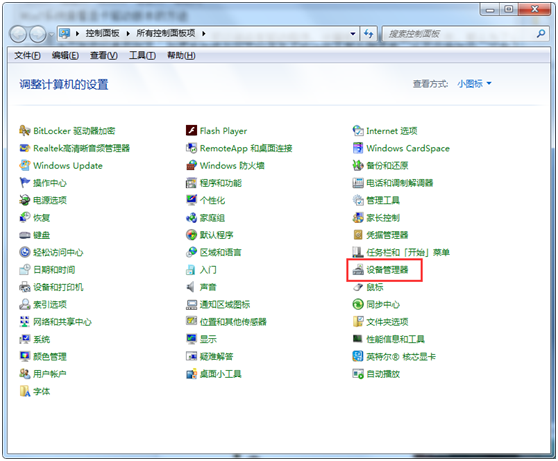Viewport: 558px width, 461px height.
Task: Click the 字体 folder icon
Action: (x=24, y=391)
